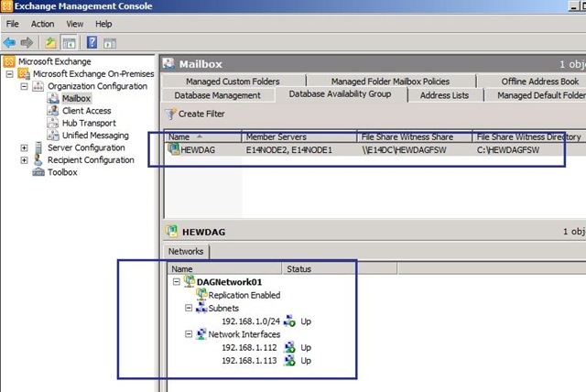This screenshot has width=586, height=392.
Task: Select Toolbox in tree
Action: [x=62, y=172]
